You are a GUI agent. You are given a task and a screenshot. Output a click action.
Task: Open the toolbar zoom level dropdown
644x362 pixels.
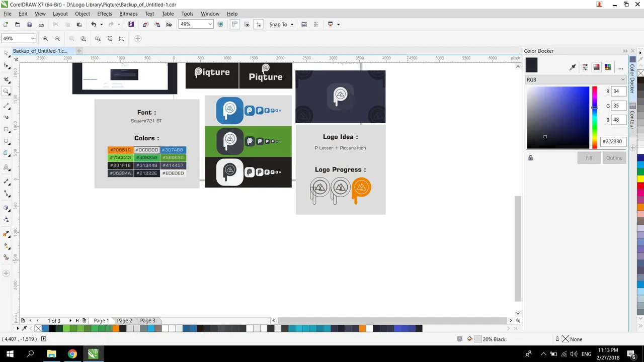[x=210, y=24]
